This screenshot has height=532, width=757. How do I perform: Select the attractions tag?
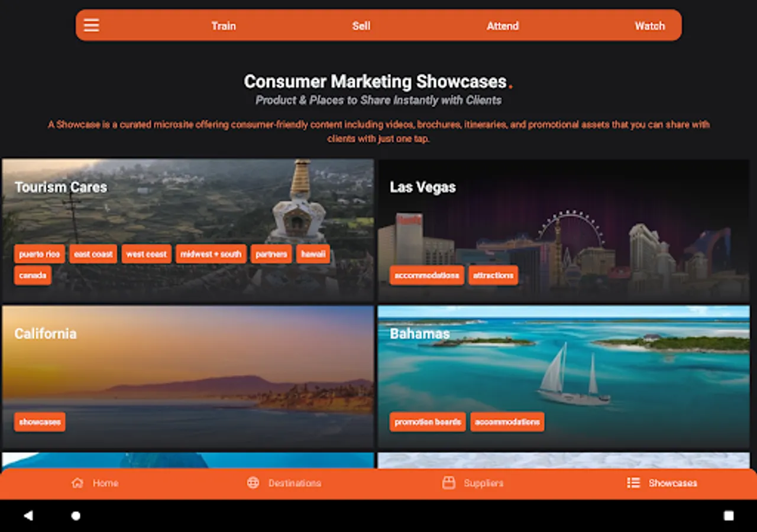(x=493, y=275)
